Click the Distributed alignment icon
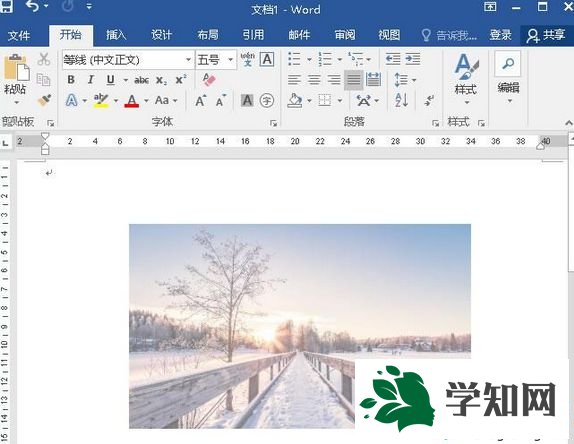This screenshot has width=574, height=444. (x=373, y=79)
